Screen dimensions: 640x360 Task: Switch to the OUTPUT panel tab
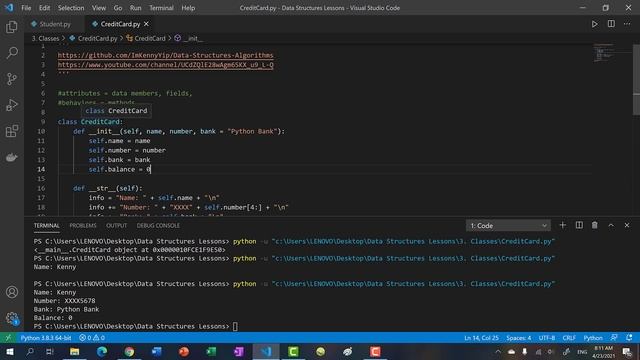(116, 225)
